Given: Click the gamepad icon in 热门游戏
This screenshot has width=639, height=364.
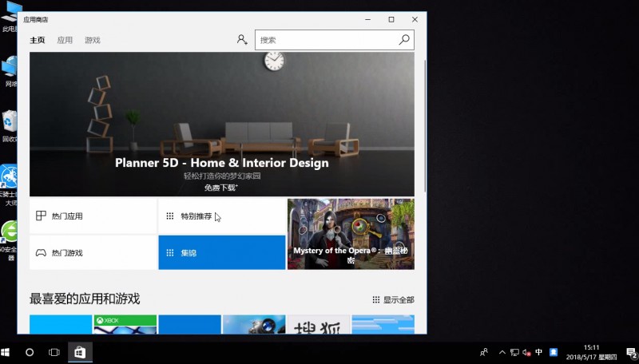Looking at the screenshot, I should [41, 253].
